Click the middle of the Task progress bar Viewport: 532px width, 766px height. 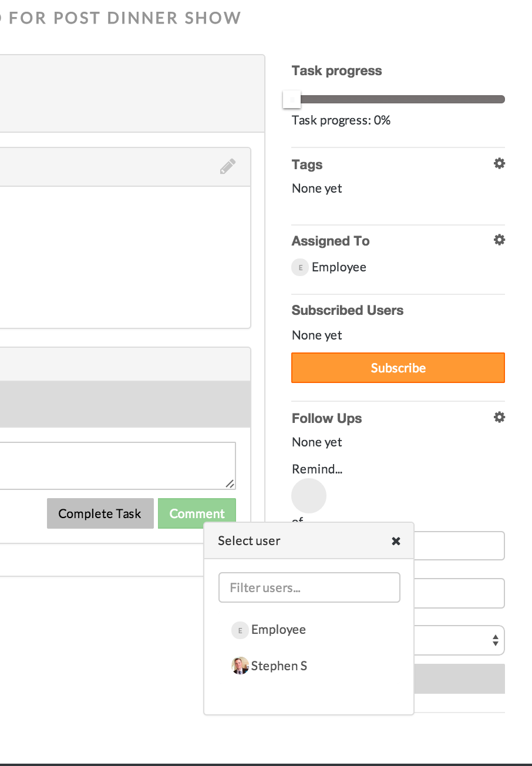[399, 99]
